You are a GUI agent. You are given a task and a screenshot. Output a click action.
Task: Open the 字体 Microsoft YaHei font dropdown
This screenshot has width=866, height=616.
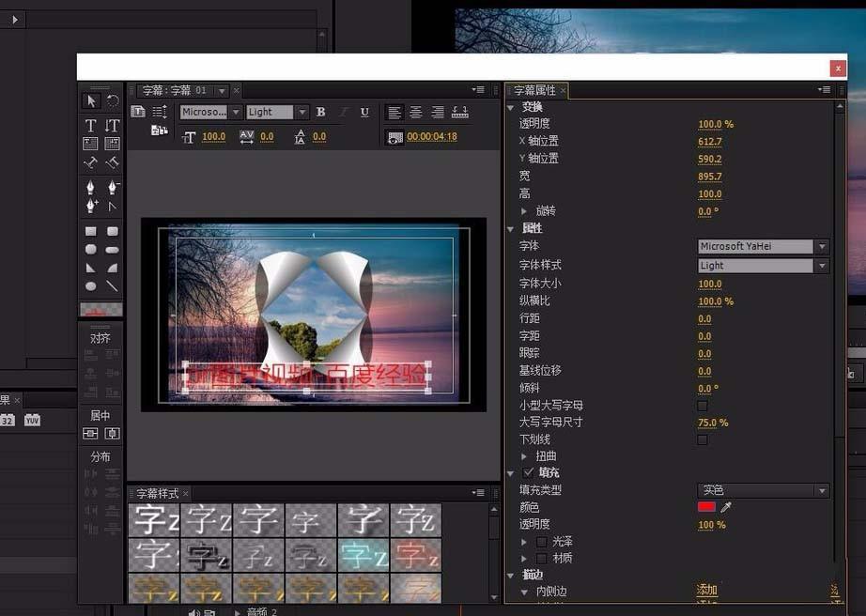[822, 246]
